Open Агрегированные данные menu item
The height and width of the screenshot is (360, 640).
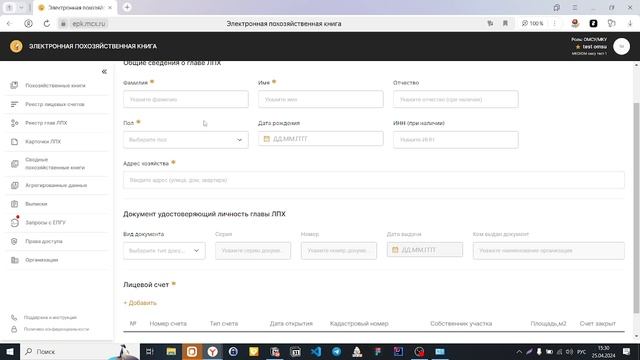click(x=56, y=185)
